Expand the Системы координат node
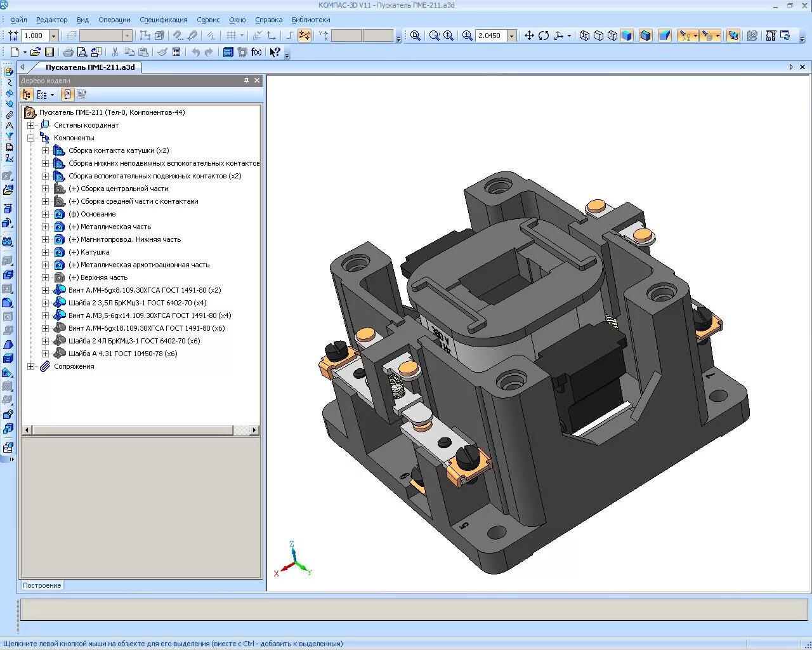The height and width of the screenshot is (650, 812). click(30, 125)
